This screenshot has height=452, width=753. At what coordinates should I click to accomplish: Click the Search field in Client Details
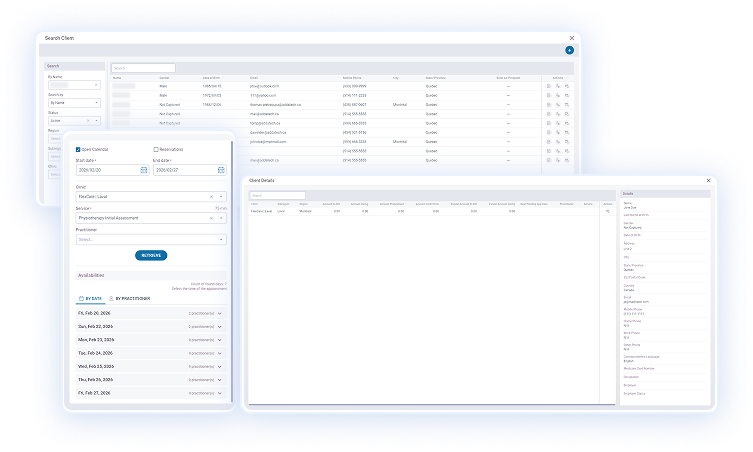tap(277, 195)
